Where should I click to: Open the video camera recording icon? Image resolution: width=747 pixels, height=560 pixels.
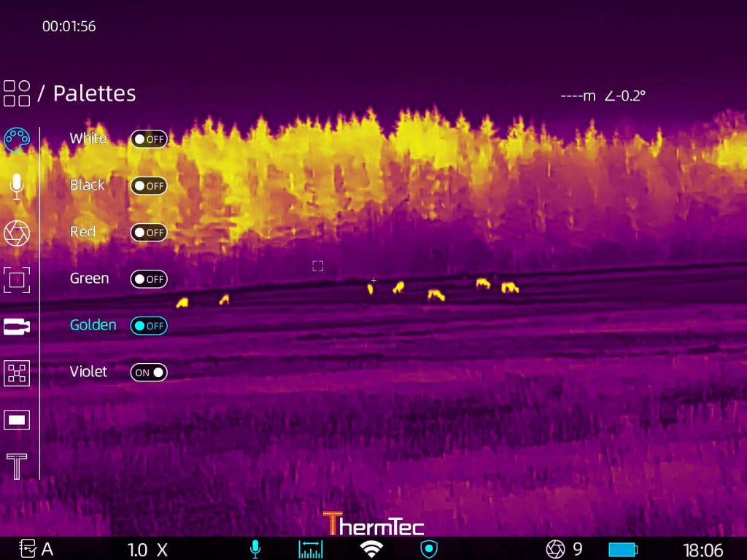tap(17, 327)
